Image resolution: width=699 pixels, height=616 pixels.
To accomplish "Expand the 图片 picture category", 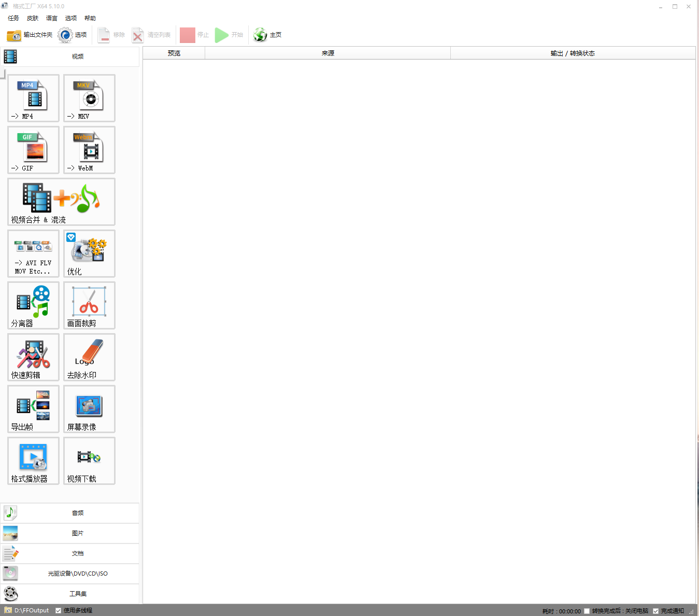I will tap(70, 533).
